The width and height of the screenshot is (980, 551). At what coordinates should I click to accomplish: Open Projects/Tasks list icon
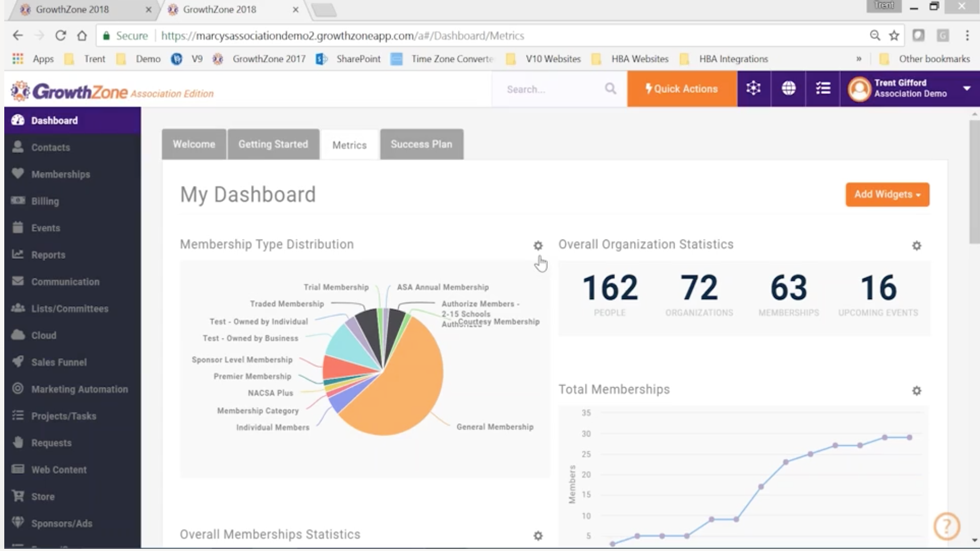18,415
